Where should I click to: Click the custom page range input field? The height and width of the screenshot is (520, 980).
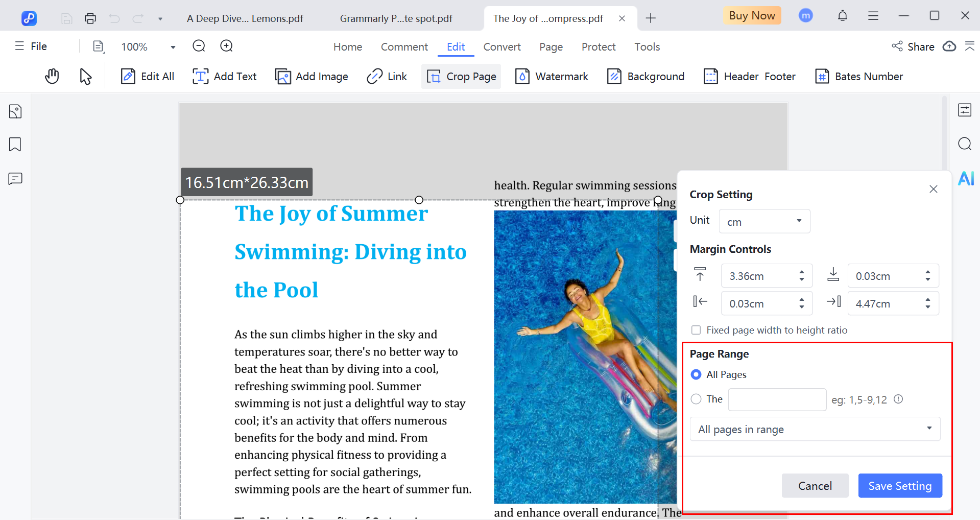(x=777, y=399)
